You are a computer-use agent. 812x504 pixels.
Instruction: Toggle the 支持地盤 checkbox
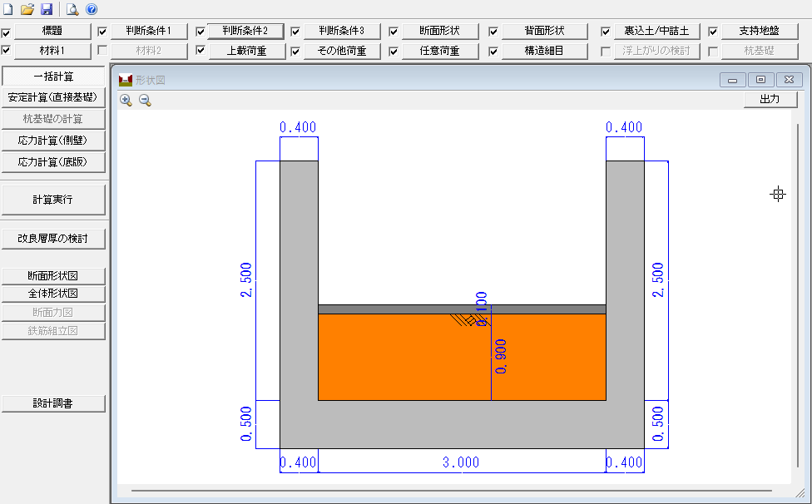tap(713, 32)
